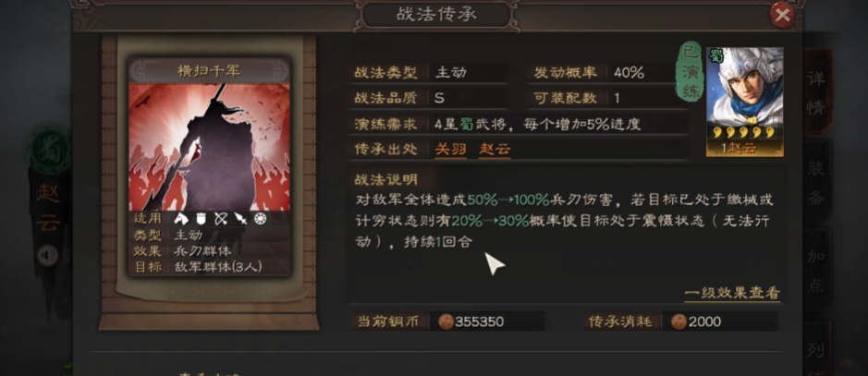868x376 pixels.
Task: Switch to the 加点 tab
Action: coord(816,272)
